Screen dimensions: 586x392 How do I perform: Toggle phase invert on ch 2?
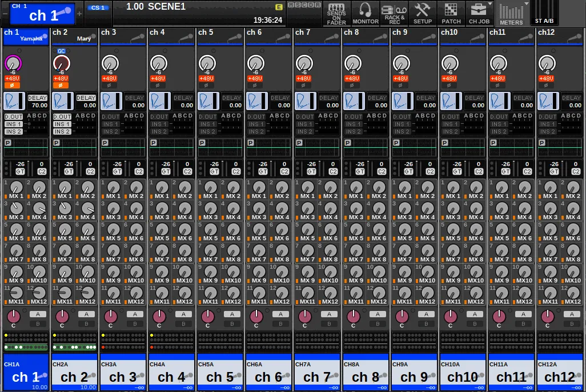tap(61, 86)
